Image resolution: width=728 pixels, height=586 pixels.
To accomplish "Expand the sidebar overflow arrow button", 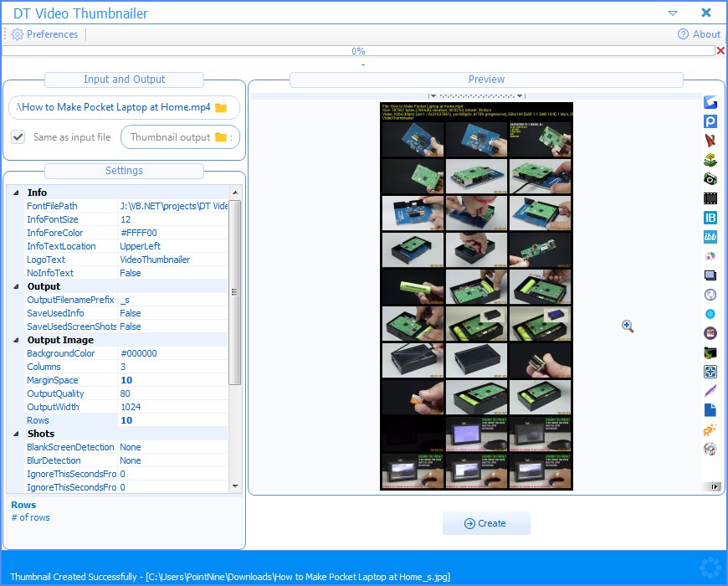I will pos(713,486).
